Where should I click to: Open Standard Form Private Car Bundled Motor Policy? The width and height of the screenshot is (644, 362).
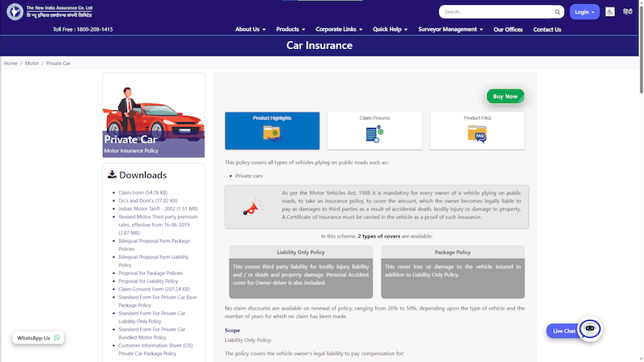(151, 333)
